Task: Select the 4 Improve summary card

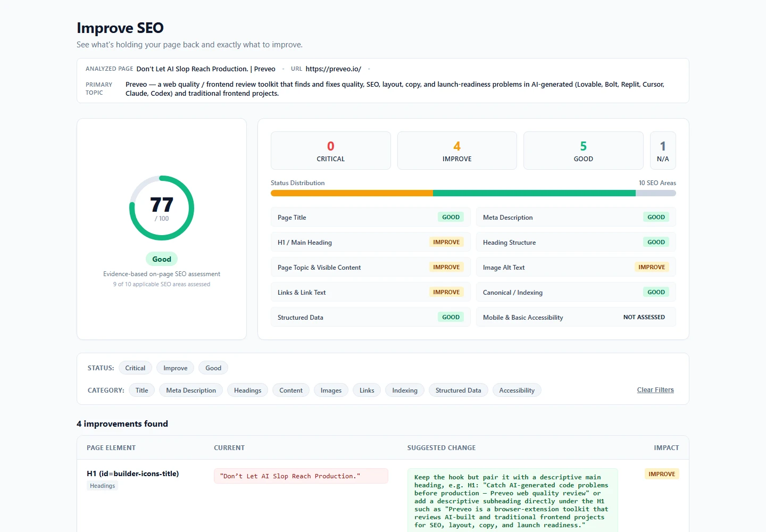Action: [x=457, y=151]
